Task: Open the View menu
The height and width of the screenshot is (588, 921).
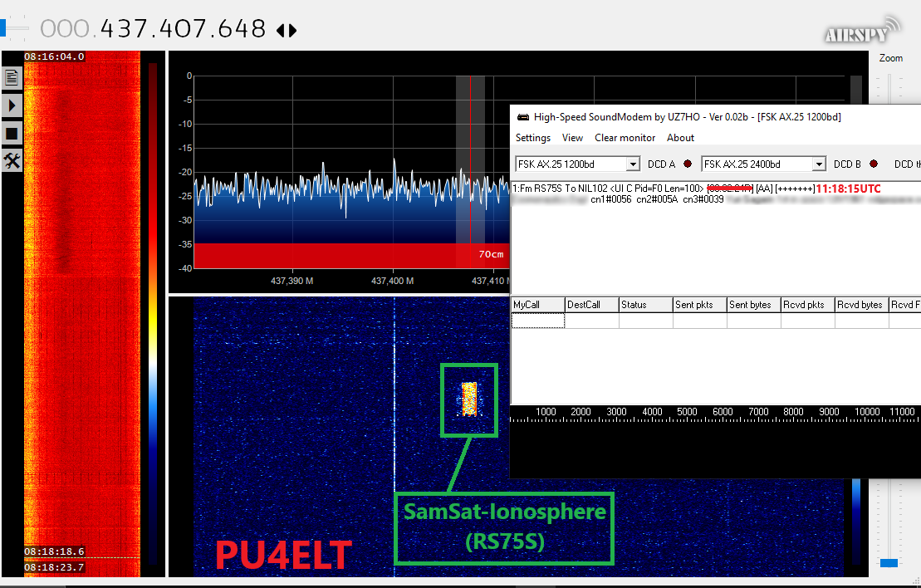Action: pos(572,138)
